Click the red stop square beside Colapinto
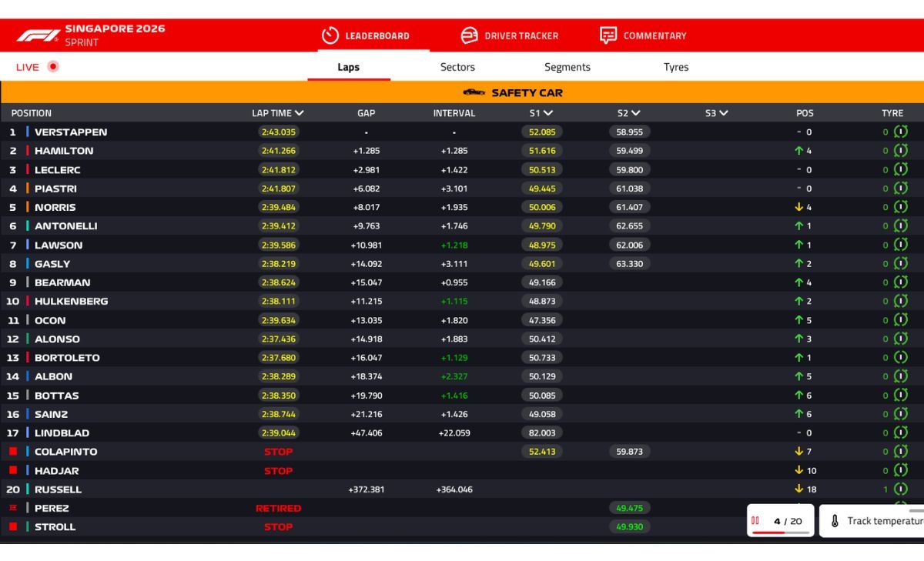Screen dimensions: 924x561 click(x=12, y=452)
